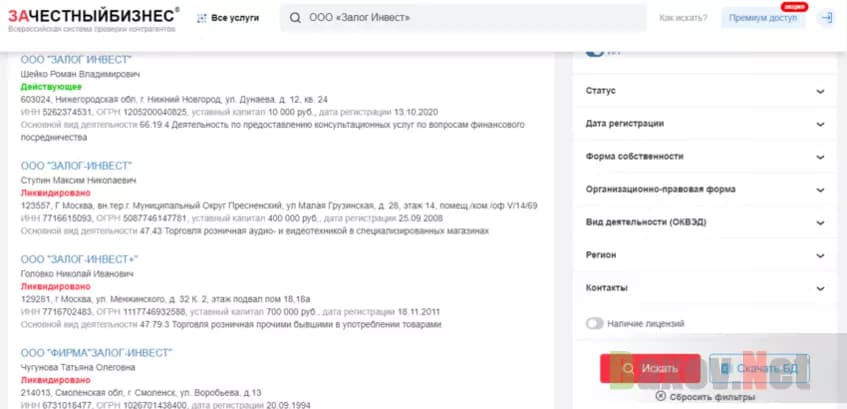This screenshot has width=847, height=409.
Task: Go to ЗАЧЕСТНЫЙБИЗНЕС logo home page
Action: pyautogui.click(x=94, y=18)
